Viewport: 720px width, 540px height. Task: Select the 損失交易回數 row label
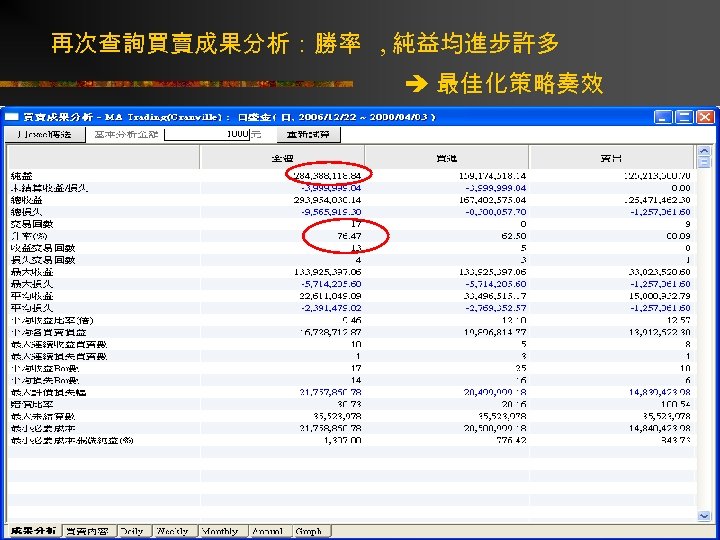point(43,260)
